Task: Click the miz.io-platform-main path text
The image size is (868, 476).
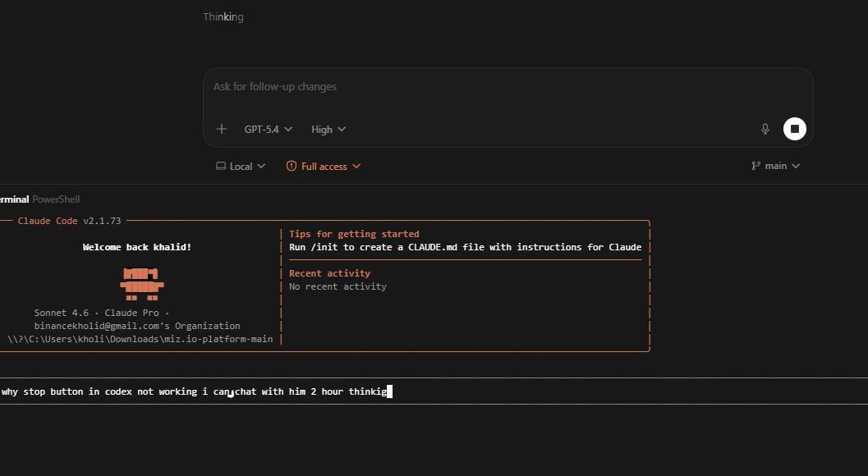Action: [x=140, y=339]
